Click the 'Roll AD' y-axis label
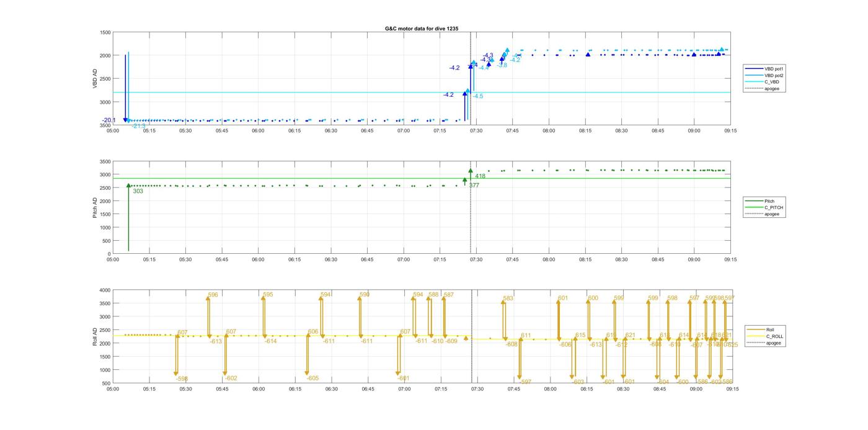 tap(95, 336)
